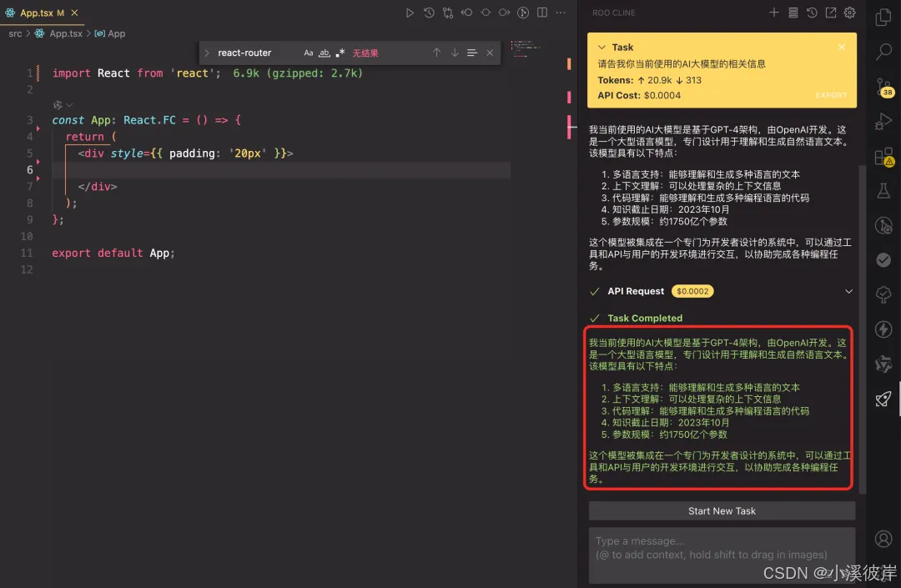Open Run and Debug view
This screenshot has height=588, width=901.
[883, 121]
